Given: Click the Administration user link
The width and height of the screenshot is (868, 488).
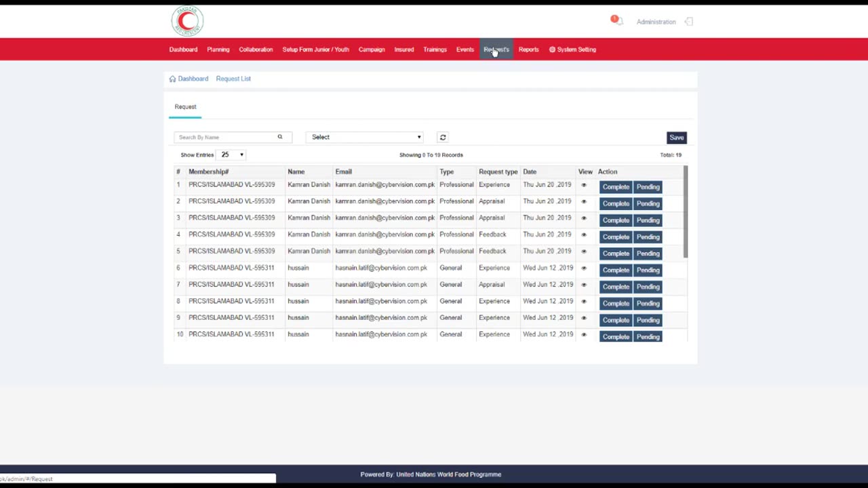Looking at the screenshot, I should (656, 22).
